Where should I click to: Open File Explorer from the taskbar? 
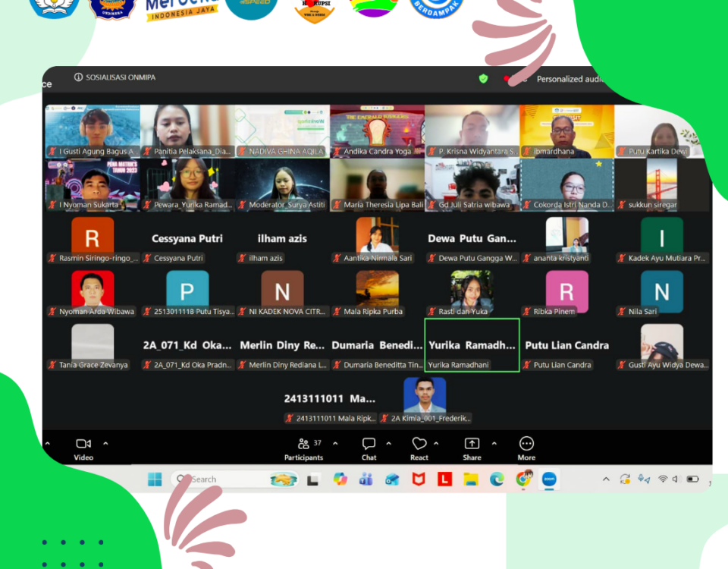click(471, 479)
